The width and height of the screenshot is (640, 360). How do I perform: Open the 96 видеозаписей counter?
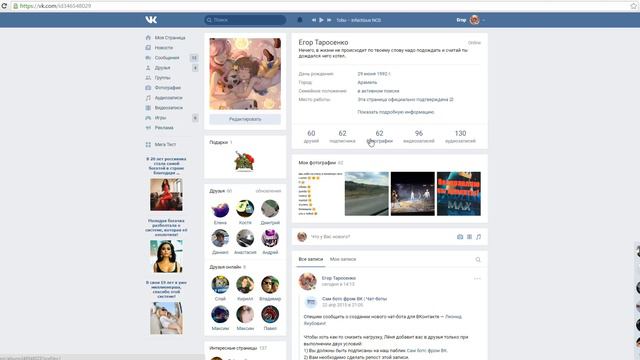(419, 136)
